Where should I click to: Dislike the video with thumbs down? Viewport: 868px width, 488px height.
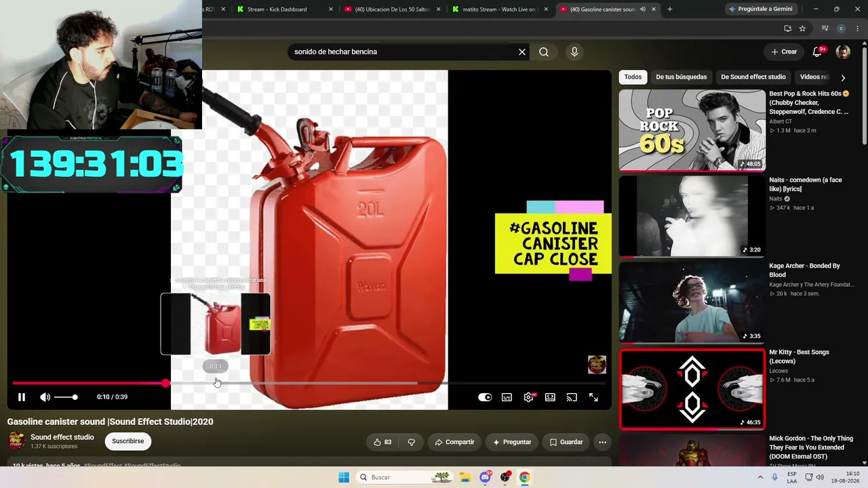(412, 442)
